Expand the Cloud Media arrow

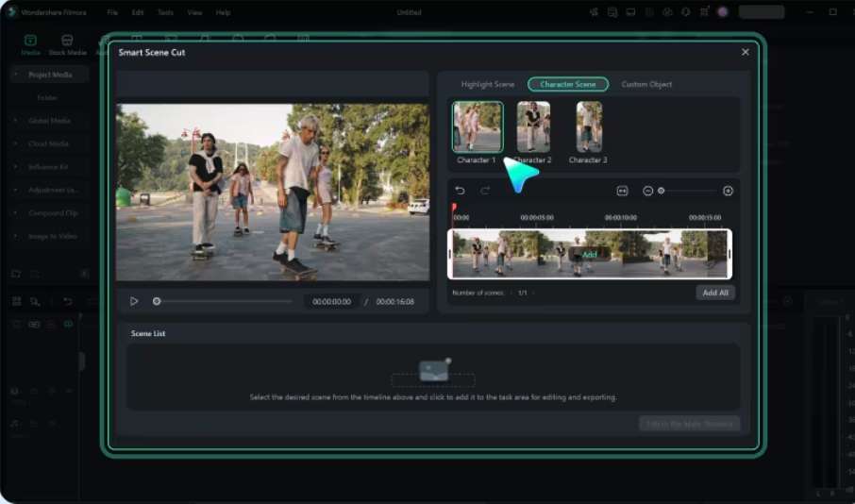pyautogui.click(x=16, y=143)
